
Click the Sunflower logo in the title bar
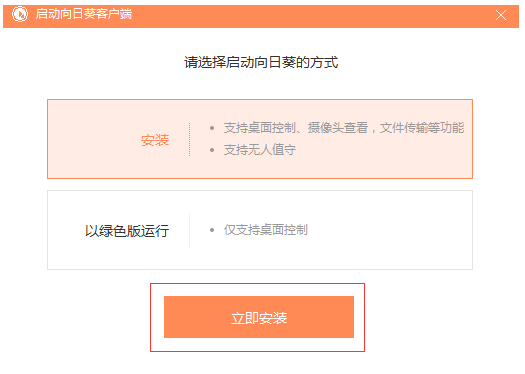[x=20, y=14]
